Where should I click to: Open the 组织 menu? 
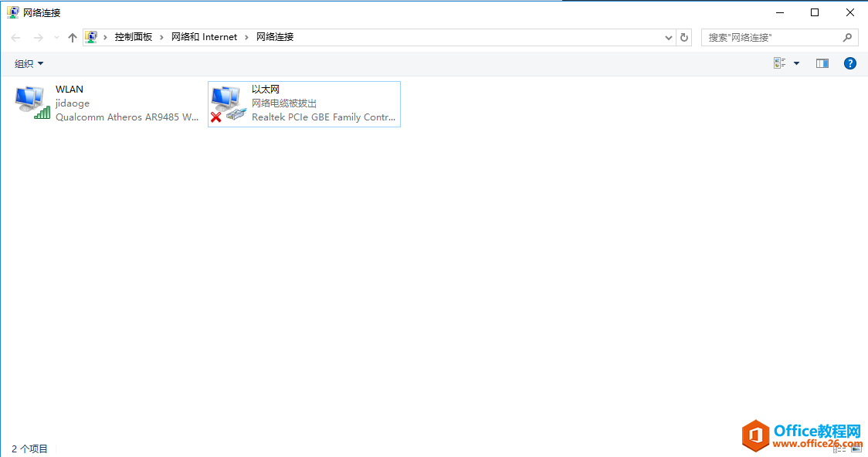[29, 63]
